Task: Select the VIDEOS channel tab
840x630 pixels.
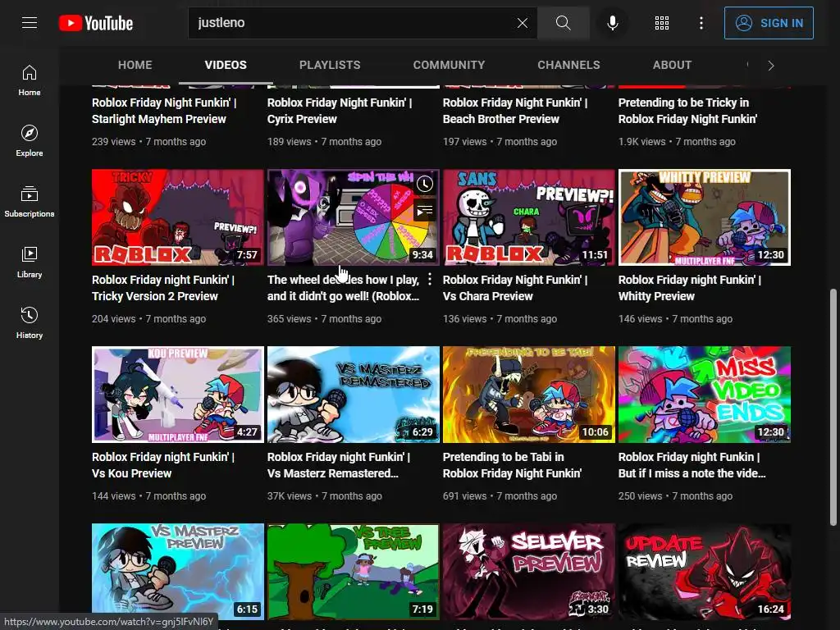Action: tap(226, 65)
